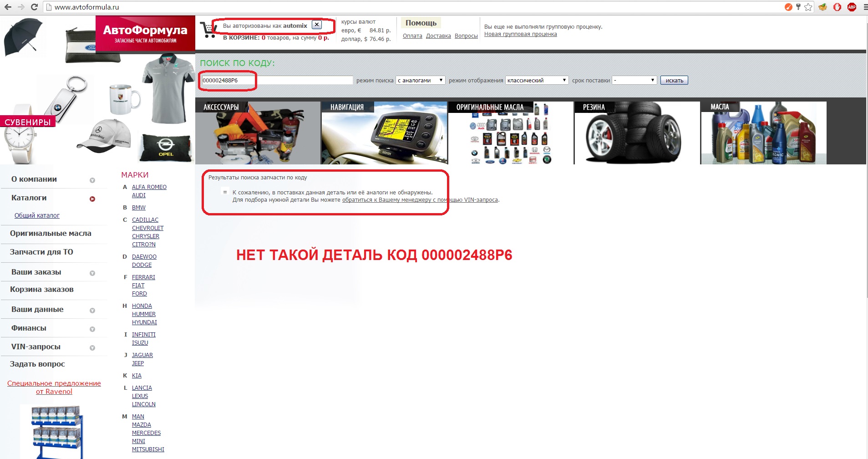The height and width of the screenshot is (459, 868).
Task: Select the DAEWOO brand
Action: [144, 257]
